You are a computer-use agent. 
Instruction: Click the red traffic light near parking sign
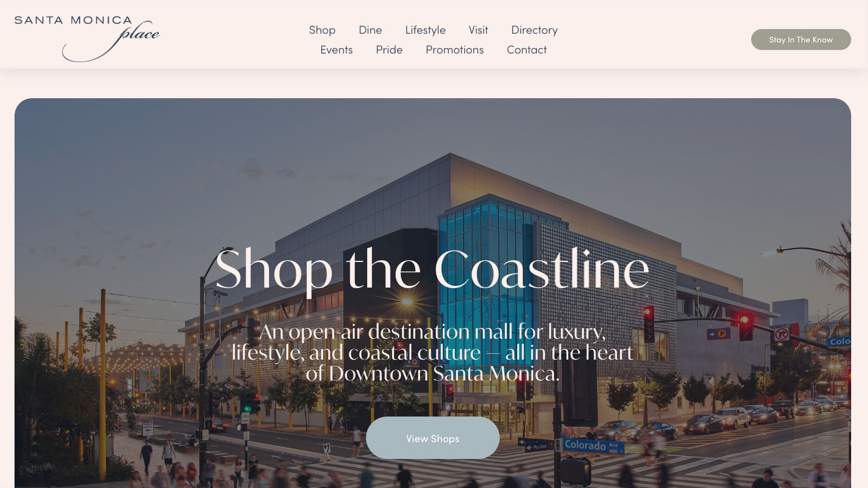(745, 325)
